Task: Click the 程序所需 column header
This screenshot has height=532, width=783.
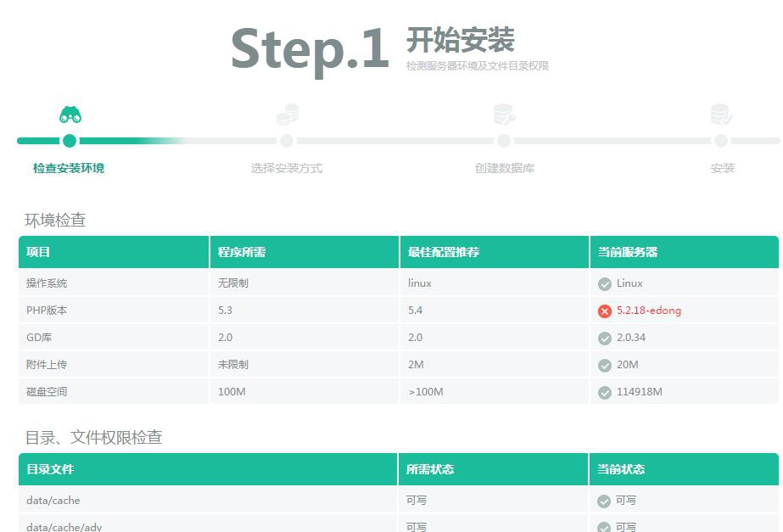Action: 305,252
